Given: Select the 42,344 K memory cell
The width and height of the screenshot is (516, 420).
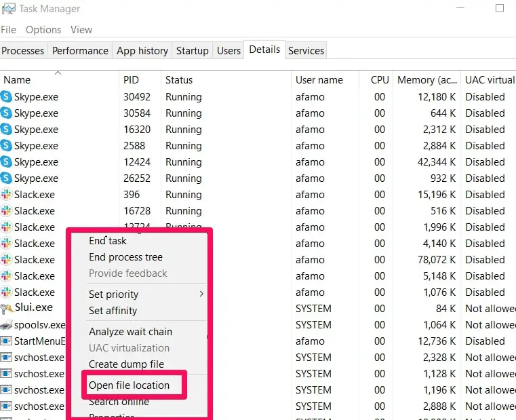Looking at the screenshot, I should click(x=437, y=162).
